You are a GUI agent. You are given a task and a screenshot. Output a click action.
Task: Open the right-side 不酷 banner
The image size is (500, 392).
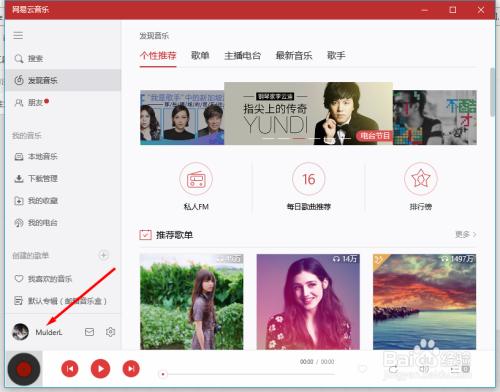click(x=435, y=117)
